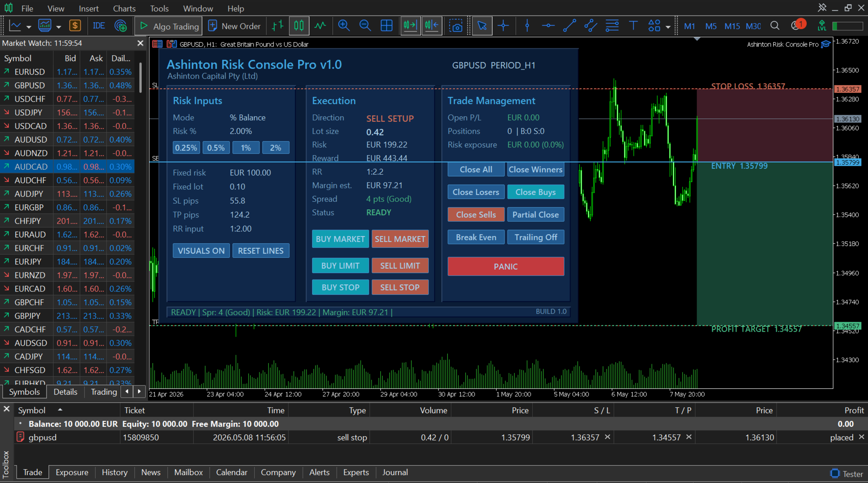Click the red PANIC button

tap(506, 266)
